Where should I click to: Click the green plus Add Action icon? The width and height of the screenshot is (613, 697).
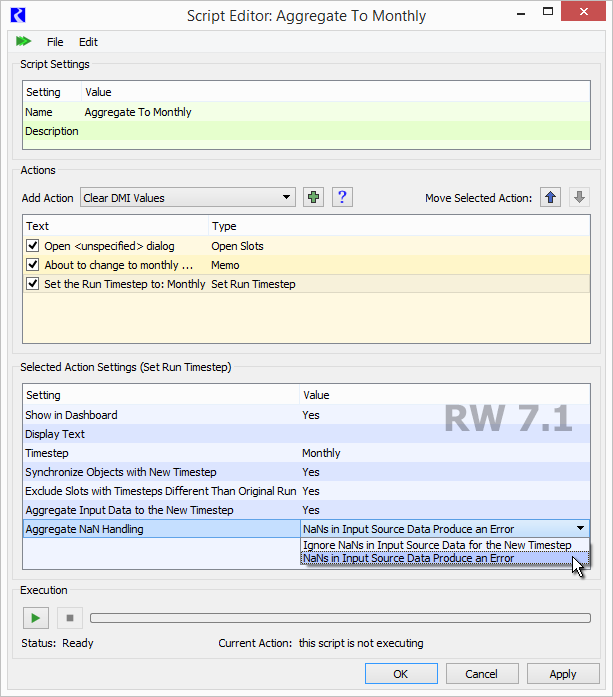click(x=313, y=197)
